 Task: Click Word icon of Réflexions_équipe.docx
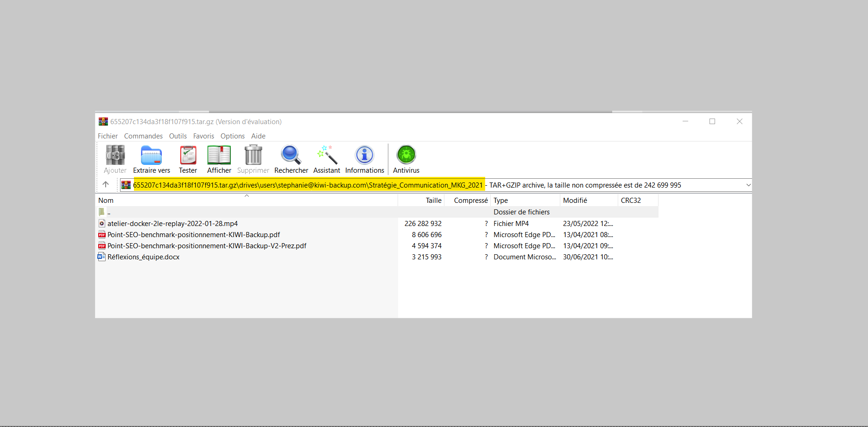(102, 257)
